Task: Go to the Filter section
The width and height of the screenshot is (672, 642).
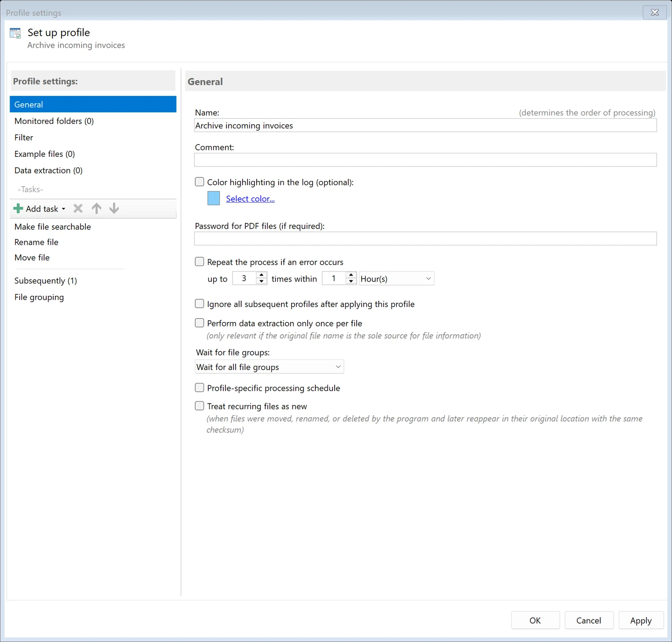Action: click(93, 138)
